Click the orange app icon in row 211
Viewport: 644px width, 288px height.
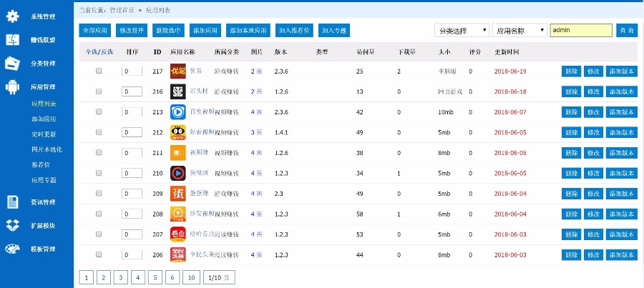pos(178,153)
